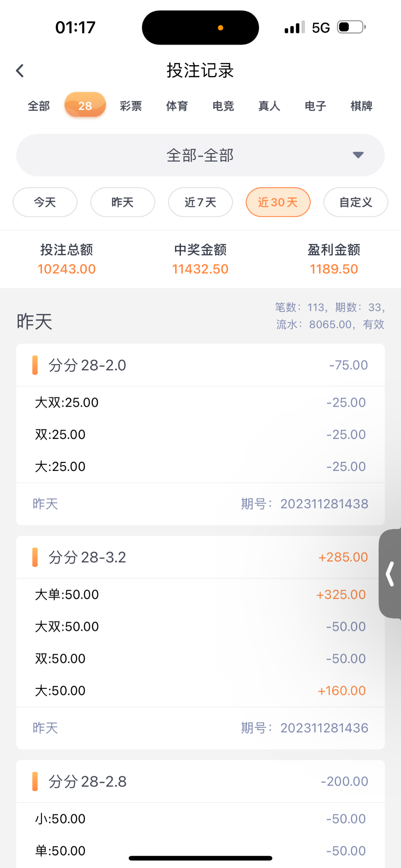Screen dimensions: 401x868
Task: Open the 自定义 custom date range
Action: pos(355,202)
